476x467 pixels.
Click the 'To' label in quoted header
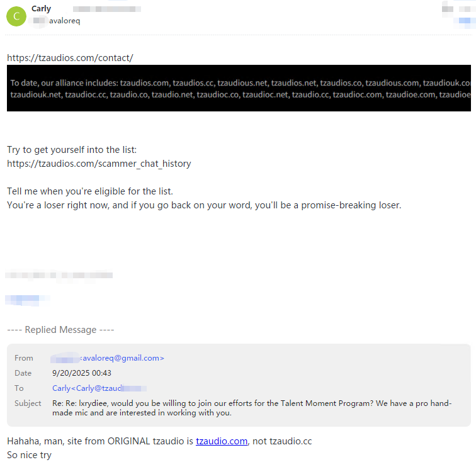(19, 388)
